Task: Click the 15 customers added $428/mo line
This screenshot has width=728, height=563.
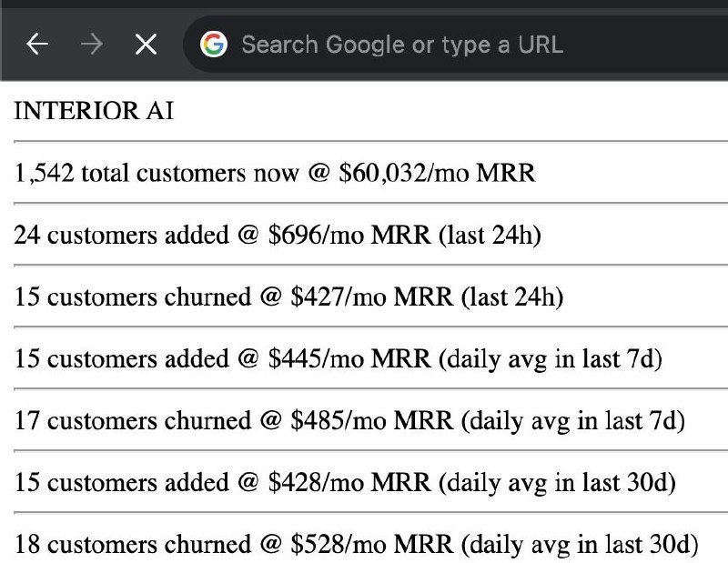Action: (345, 482)
